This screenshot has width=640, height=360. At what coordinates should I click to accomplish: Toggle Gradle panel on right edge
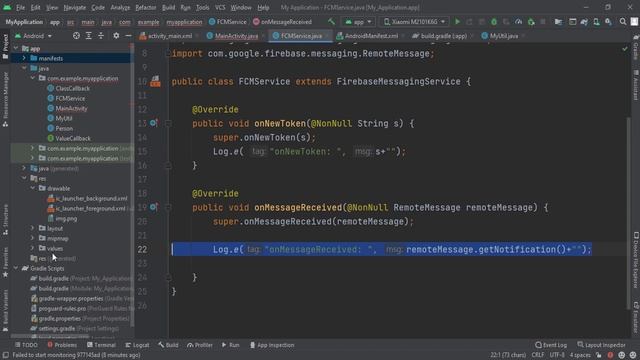(636, 47)
